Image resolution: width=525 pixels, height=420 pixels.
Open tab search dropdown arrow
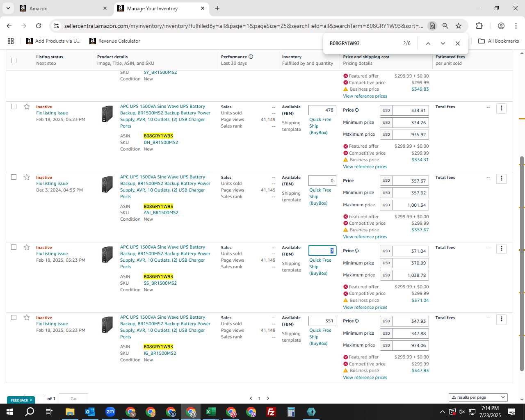[8, 8]
